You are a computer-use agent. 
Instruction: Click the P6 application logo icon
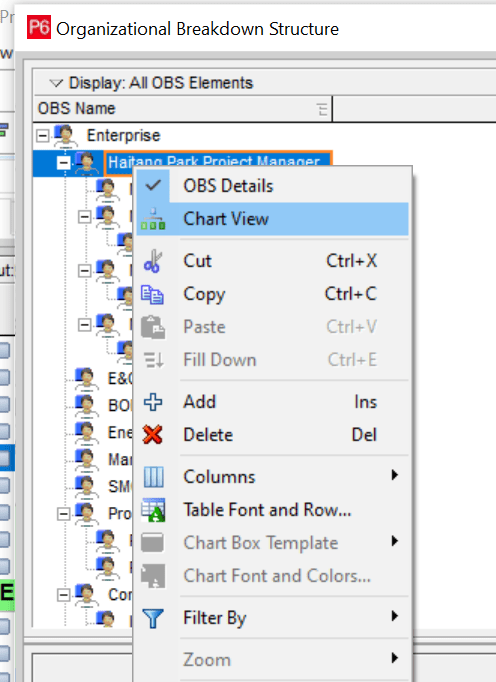click(39, 27)
